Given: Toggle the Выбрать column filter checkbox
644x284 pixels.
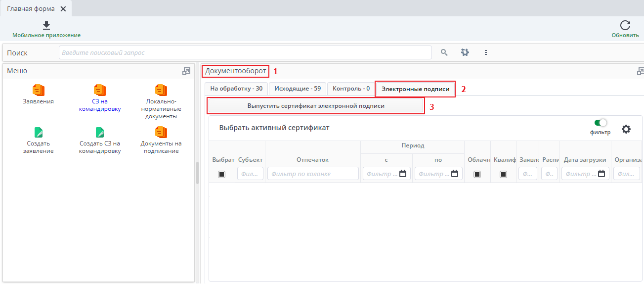Looking at the screenshot, I should coord(221,174).
